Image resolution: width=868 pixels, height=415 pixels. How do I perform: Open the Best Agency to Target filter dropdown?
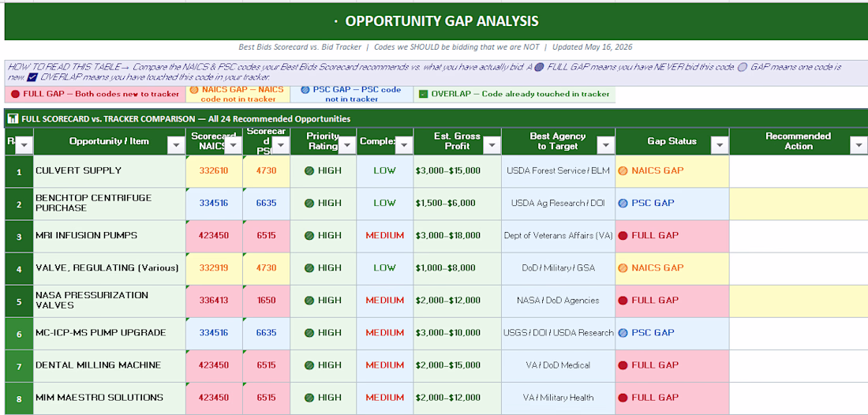(606, 145)
